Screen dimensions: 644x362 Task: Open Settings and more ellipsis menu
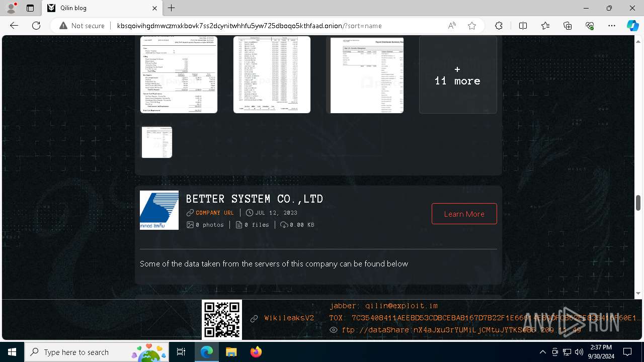click(612, 26)
